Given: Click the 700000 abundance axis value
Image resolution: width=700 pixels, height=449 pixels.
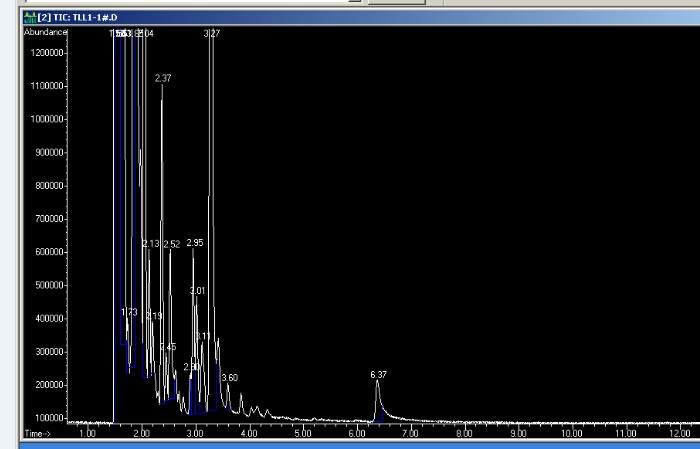Looking at the screenshot, I should coord(49,219).
